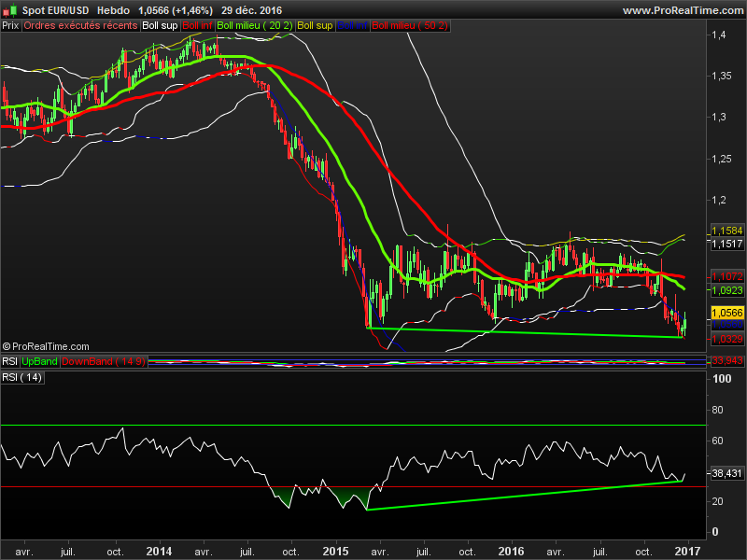Viewport: 747px width, 560px height.
Task: Select the Prix legend label
Action: pos(10,26)
